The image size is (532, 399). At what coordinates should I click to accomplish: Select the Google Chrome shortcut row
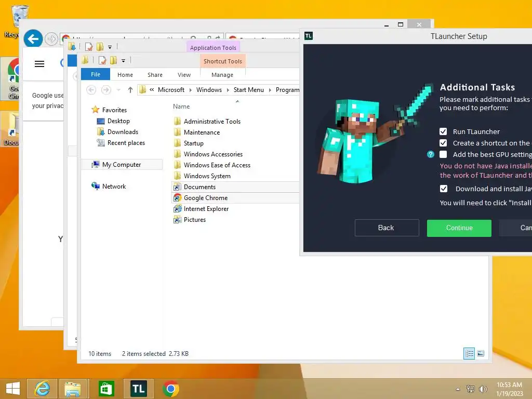[x=235, y=198]
